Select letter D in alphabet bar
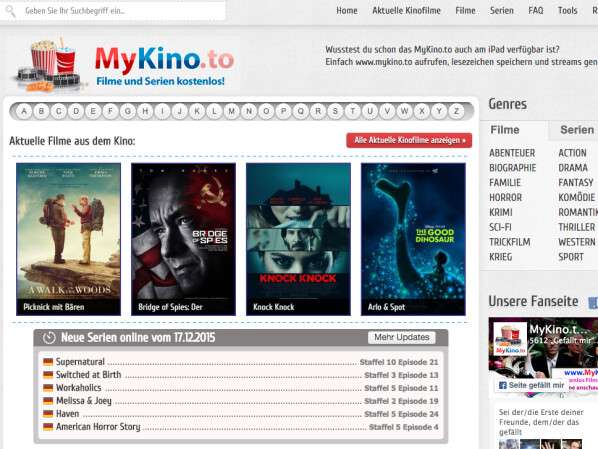 pyautogui.click(x=76, y=111)
